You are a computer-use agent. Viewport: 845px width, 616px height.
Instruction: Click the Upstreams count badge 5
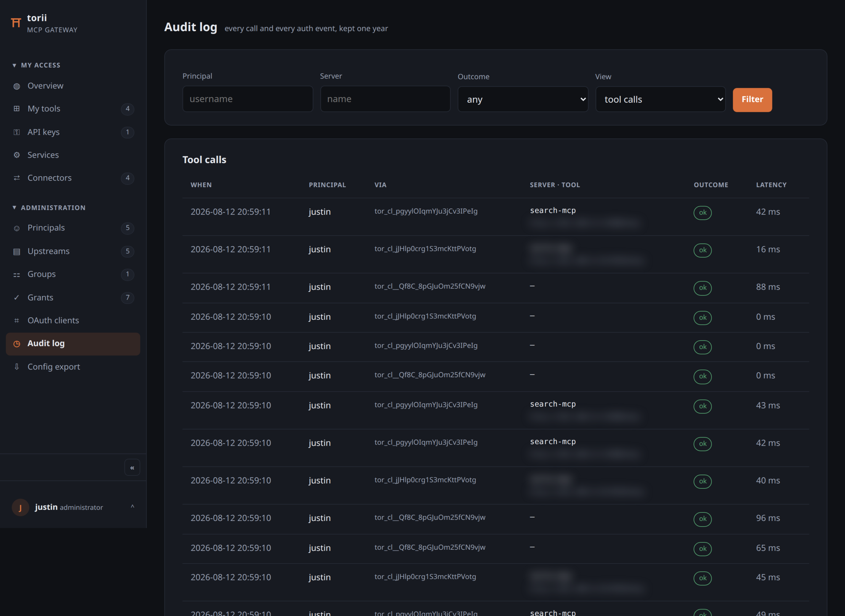coord(128,251)
